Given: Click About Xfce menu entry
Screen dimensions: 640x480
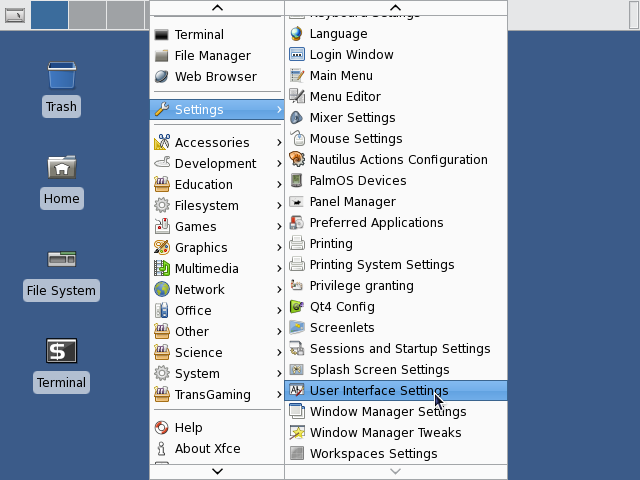Looking at the screenshot, I should (x=207, y=448).
